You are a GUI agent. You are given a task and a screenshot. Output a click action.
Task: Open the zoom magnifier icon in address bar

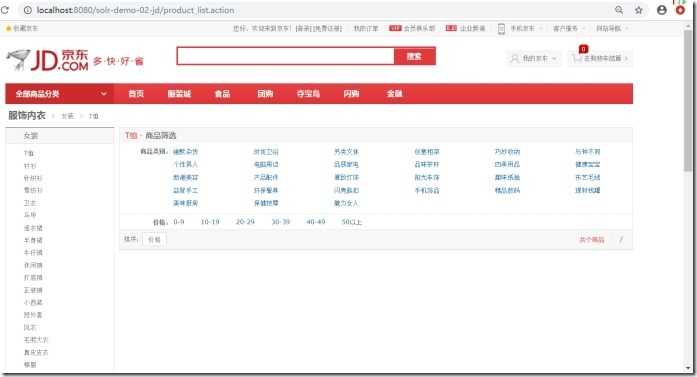click(x=619, y=10)
